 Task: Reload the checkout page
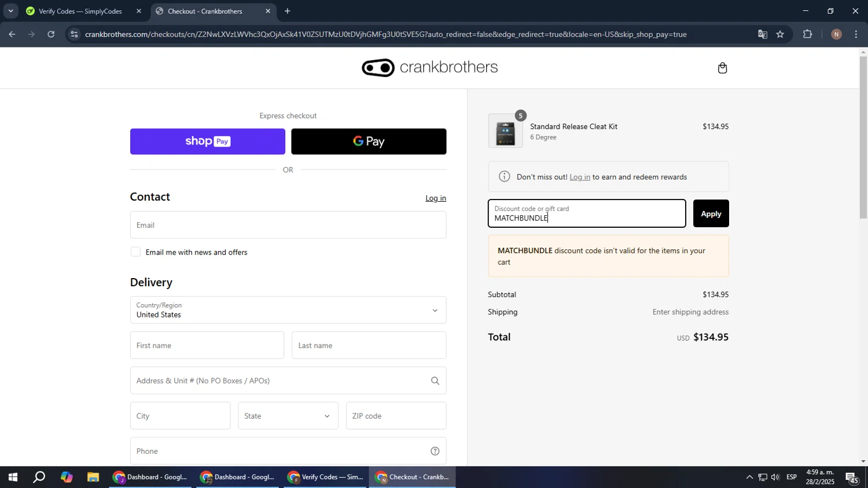(51, 34)
